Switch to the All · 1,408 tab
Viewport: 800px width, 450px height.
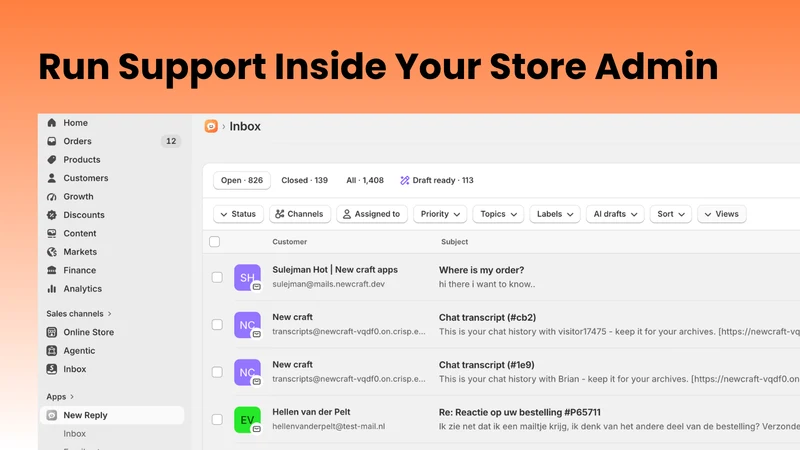[365, 180]
